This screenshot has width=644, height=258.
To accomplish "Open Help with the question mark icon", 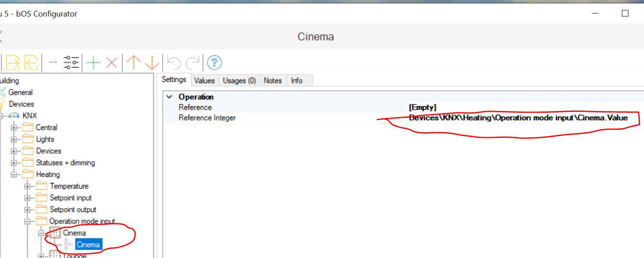I will [215, 63].
